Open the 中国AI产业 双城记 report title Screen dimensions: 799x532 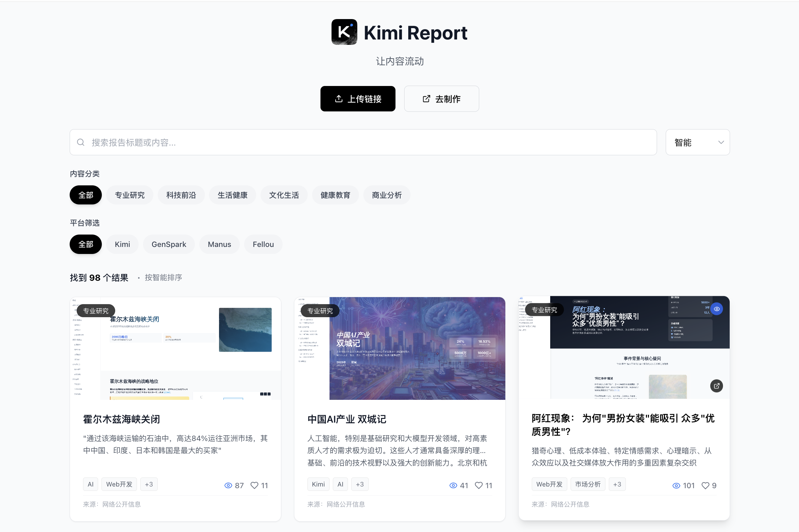click(x=347, y=419)
